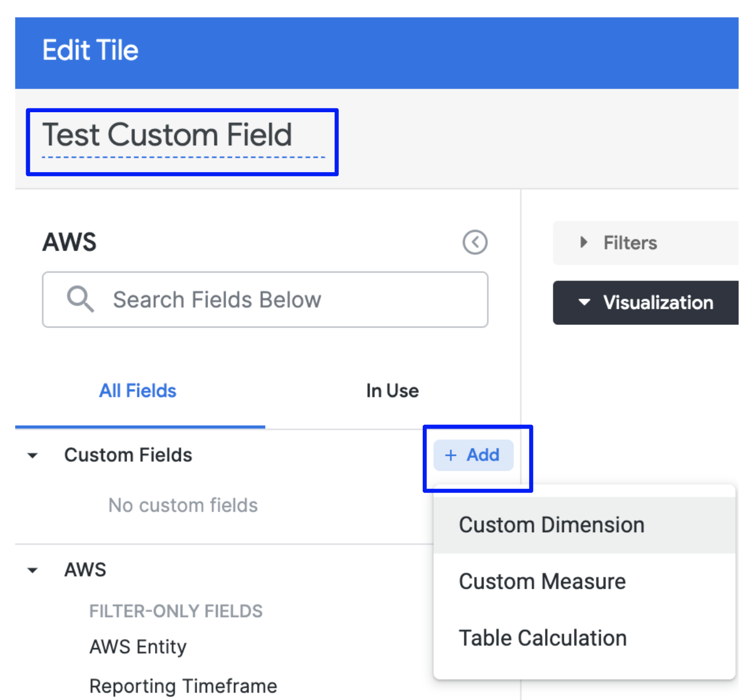The image size is (746, 700).
Task: Click the Visualization bar label
Action: click(658, 303)
